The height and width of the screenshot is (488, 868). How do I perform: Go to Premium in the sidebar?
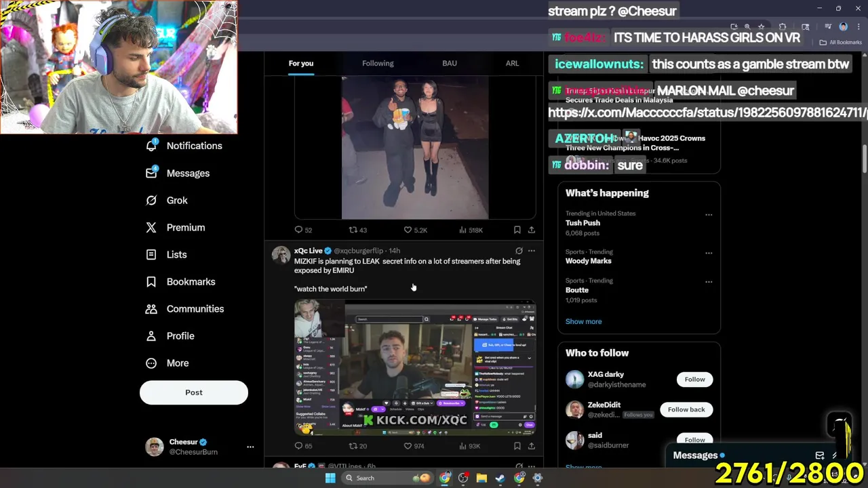tap(176, 227)
